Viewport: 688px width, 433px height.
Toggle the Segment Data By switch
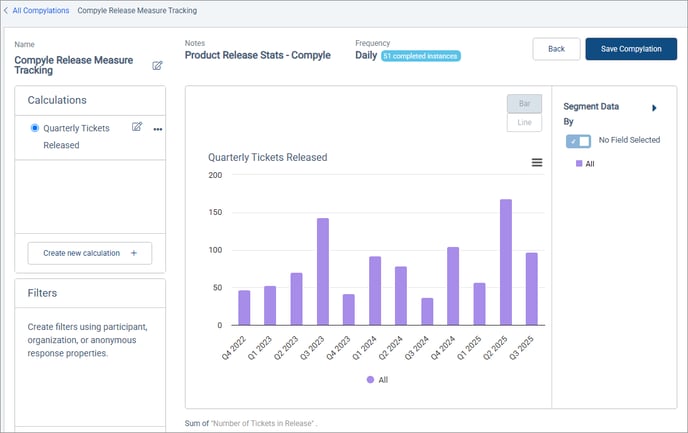(x=578, y=141)
